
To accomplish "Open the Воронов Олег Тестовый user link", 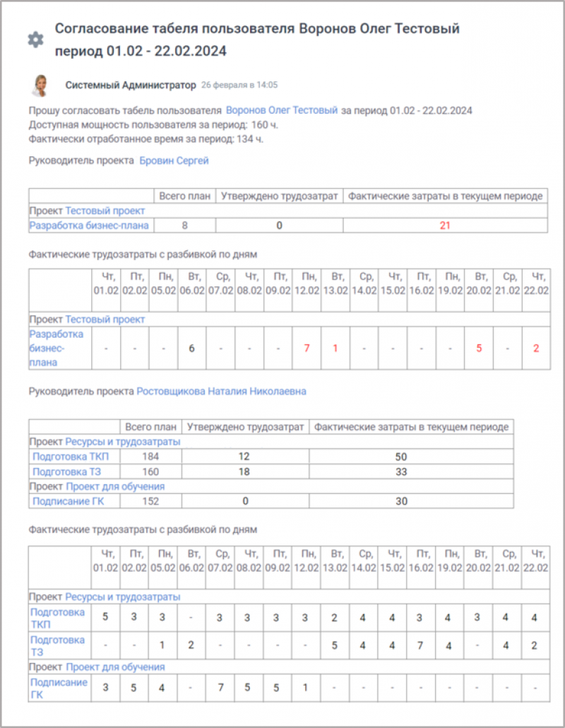I will click(282, 110).
